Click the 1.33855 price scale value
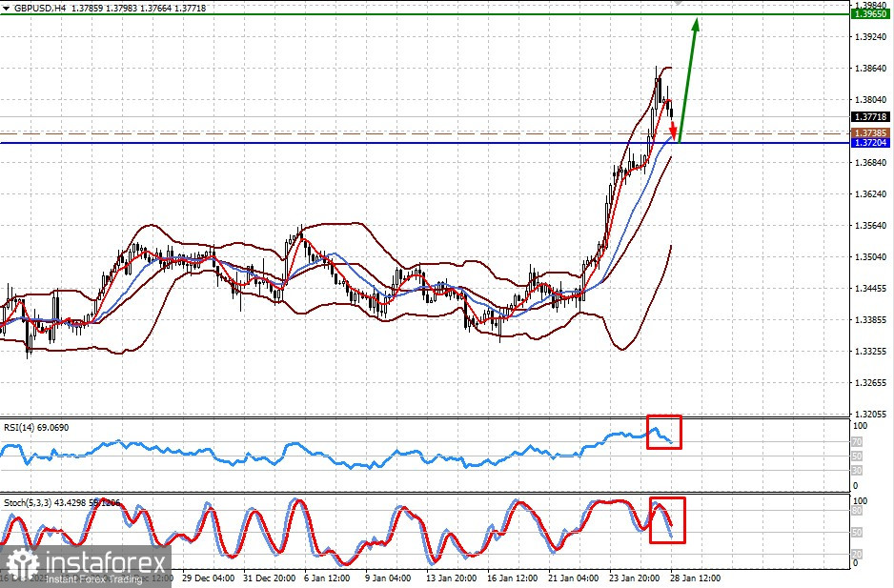Image resolution: width=894 pixels, height=588 pixels. coord(870,320)
